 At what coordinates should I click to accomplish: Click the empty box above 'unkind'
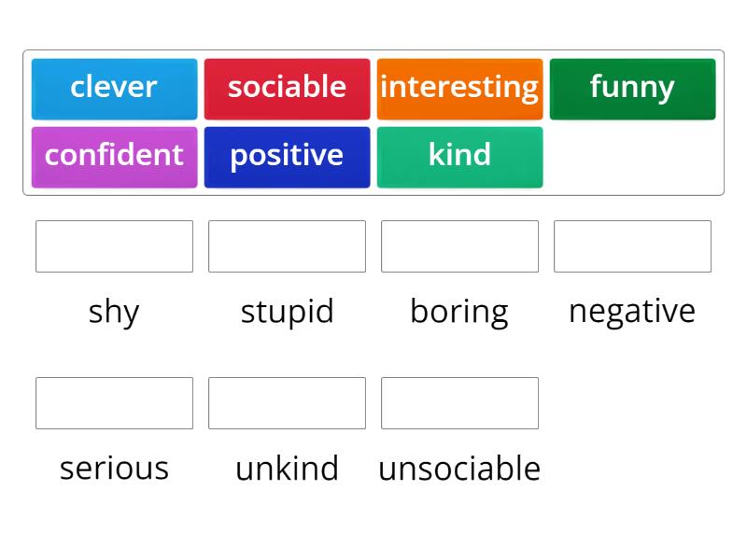pos(287,403)
